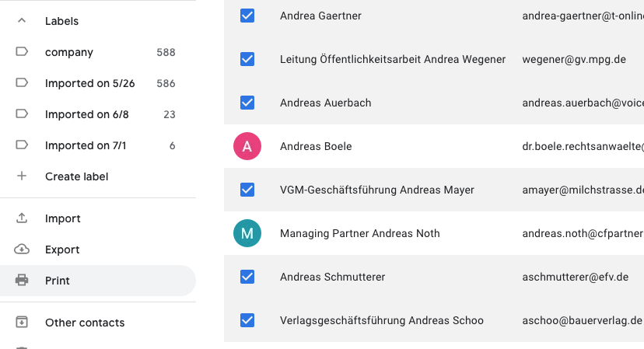The height and width of the screenshot is (349, 644).
Task: Select Andreas Noth's teal avatar
Action: click(247, 233)
